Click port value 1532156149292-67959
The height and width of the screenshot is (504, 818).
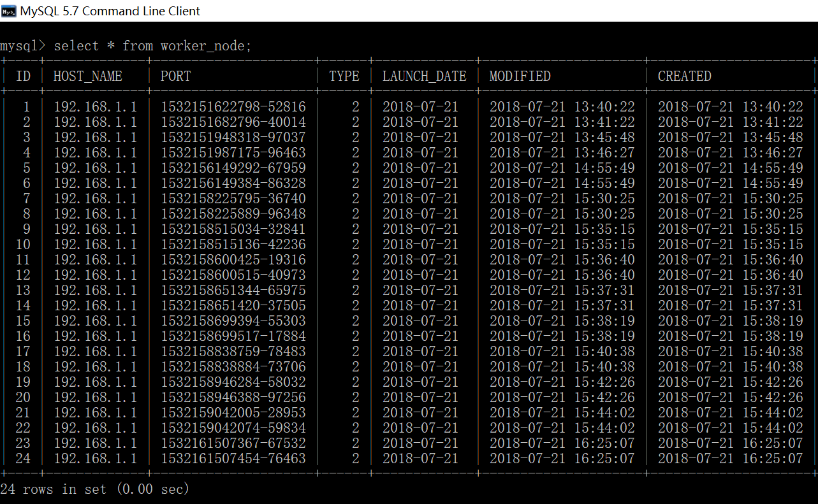click(233, 168)
